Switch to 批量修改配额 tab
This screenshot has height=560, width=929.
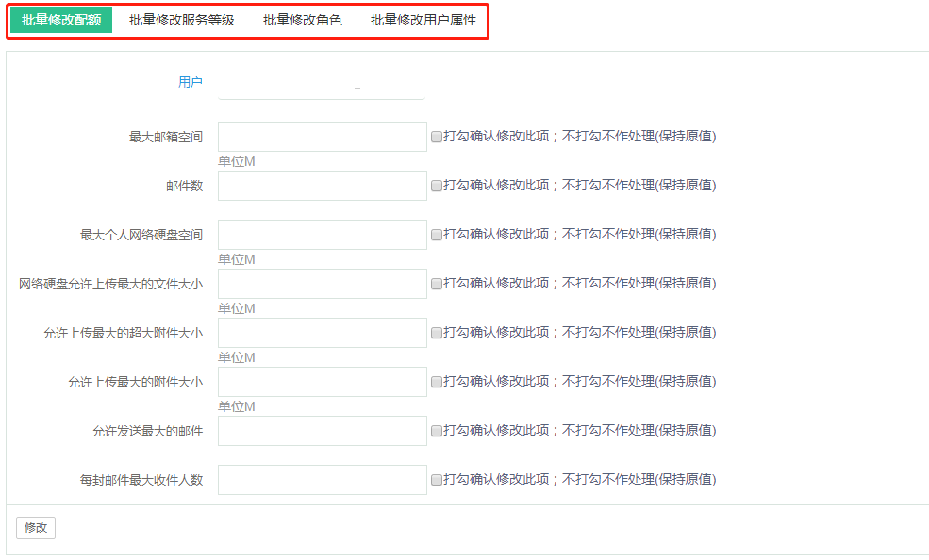[61, 20]
